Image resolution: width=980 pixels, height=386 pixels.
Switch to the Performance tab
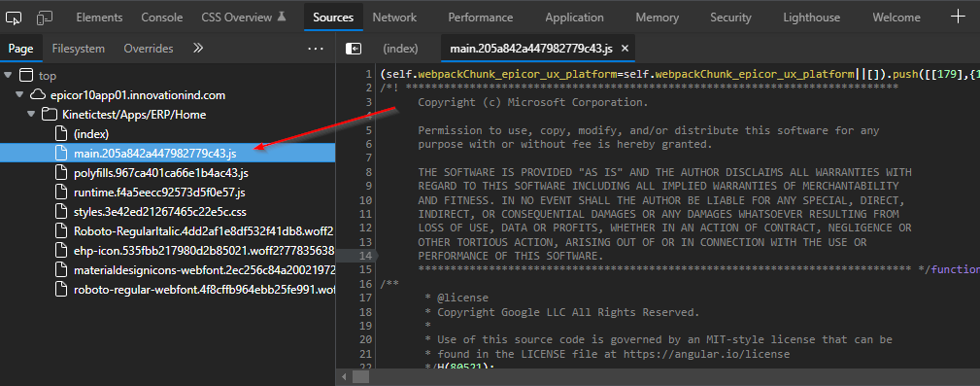click(481, 18)
